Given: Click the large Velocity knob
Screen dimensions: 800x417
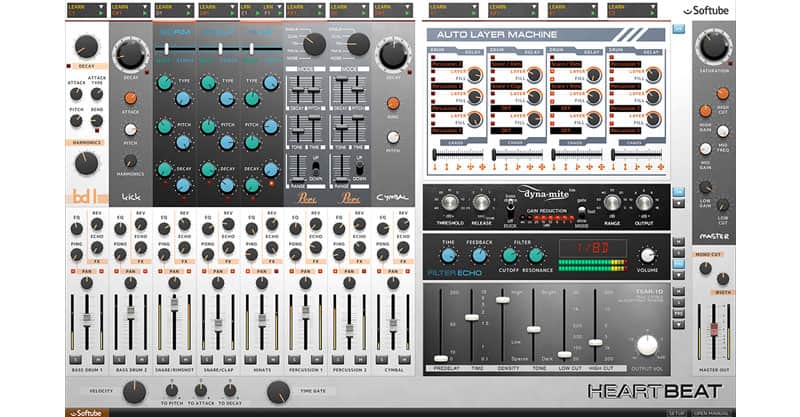Looking at the screenshot, I should point(134,392).
